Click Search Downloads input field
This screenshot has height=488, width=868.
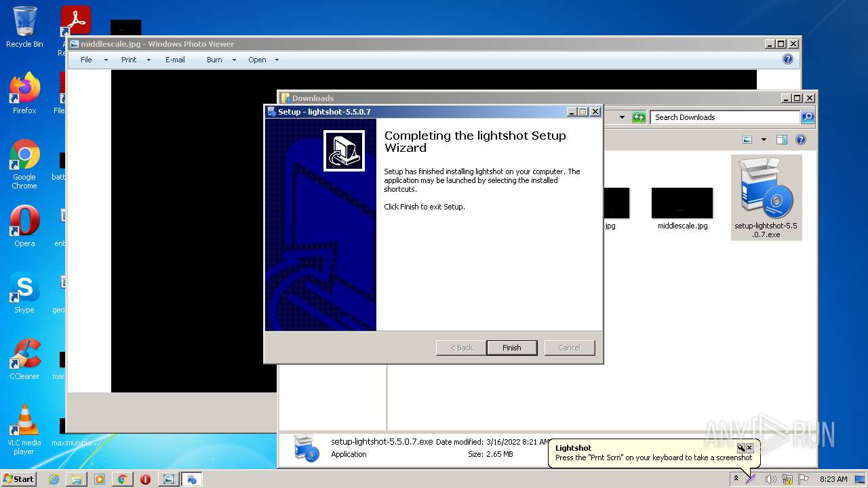724,117
